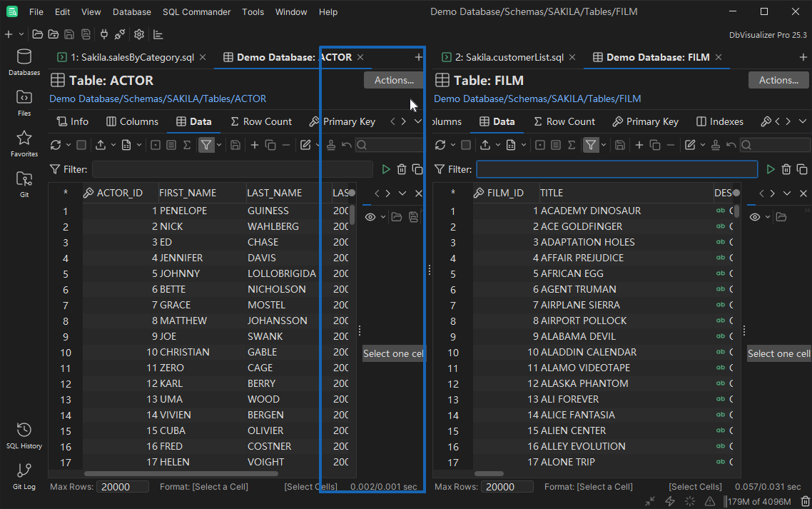This screenshot has height=509, width=812.
Task: Open the SQL Commander menu
Action: point(196,12)
